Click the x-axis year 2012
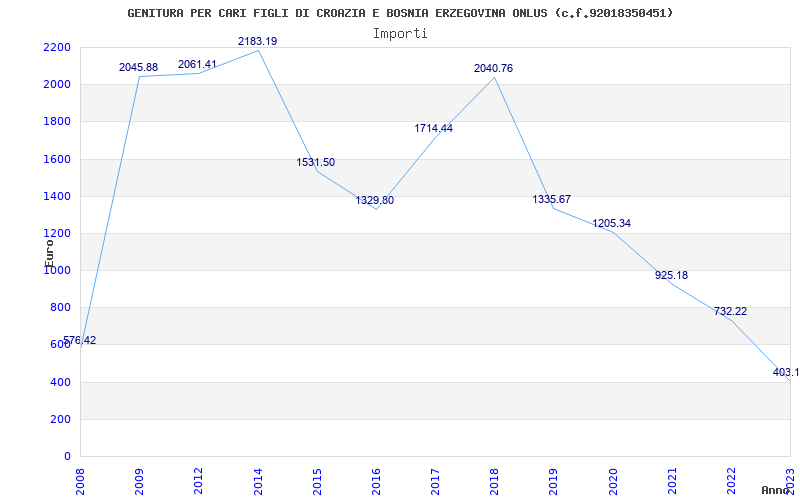Viewport: 800px width, 500px height. [198, 481]
